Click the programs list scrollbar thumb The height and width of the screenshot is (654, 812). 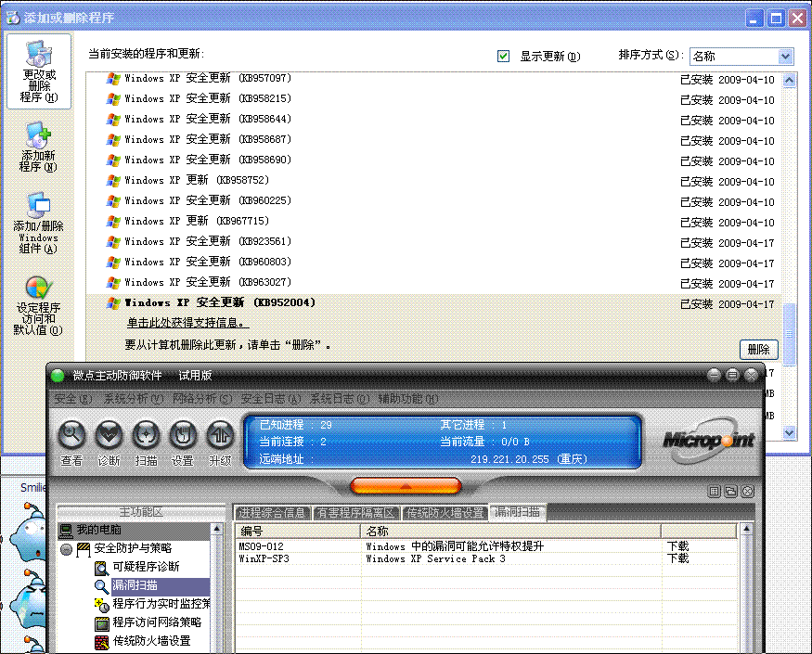click(789, 334)
